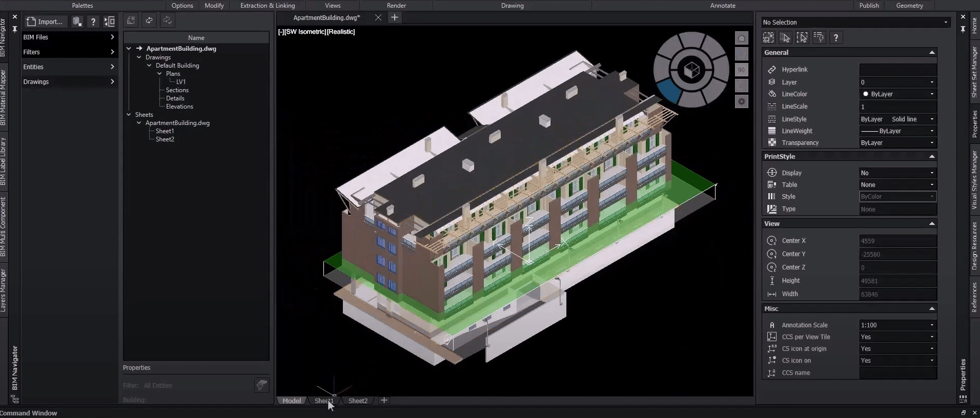Open the Annotation Scale 1:100 dropdown
980x418 pixels.
tap(897, 325)
